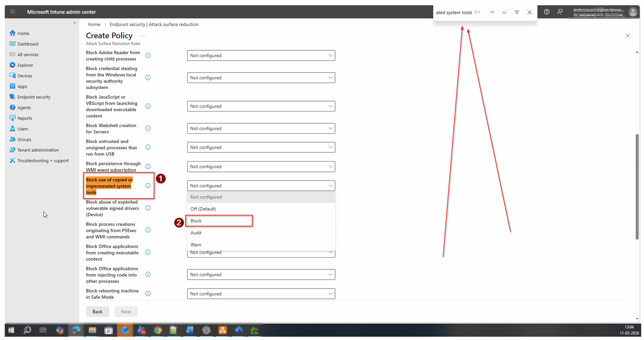644x340 pixels.
Task: Show info for rebooting in Safe Mode rule
Action: 148,294
